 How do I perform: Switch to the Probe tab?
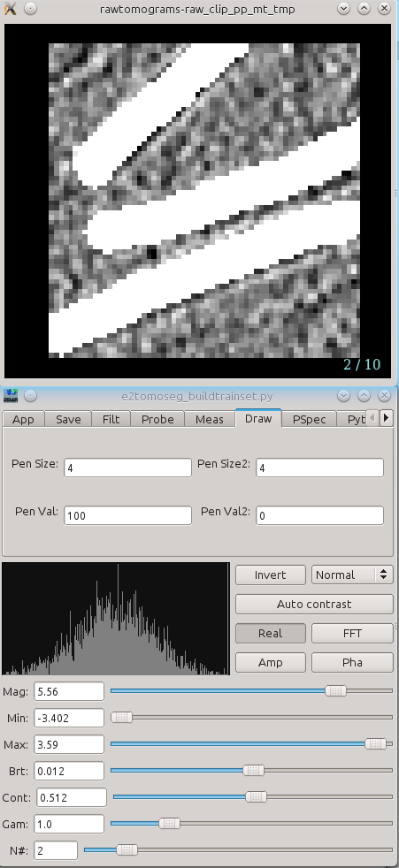tap(157, 420)
